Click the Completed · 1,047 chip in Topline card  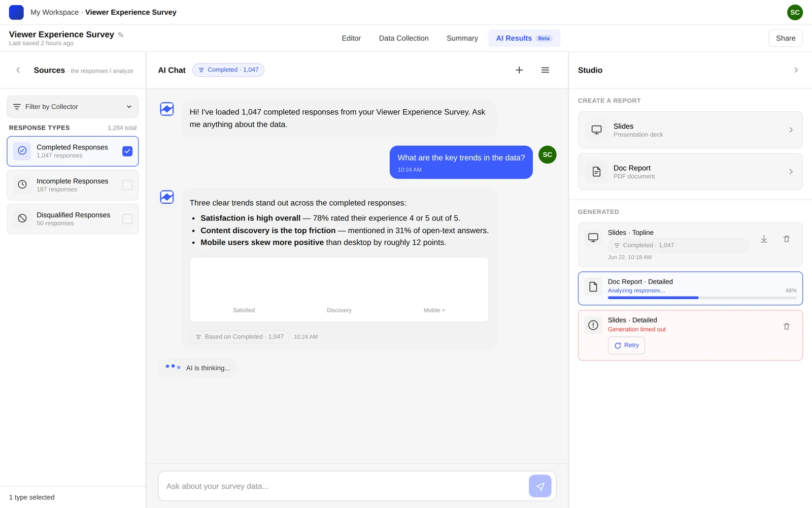678,245
